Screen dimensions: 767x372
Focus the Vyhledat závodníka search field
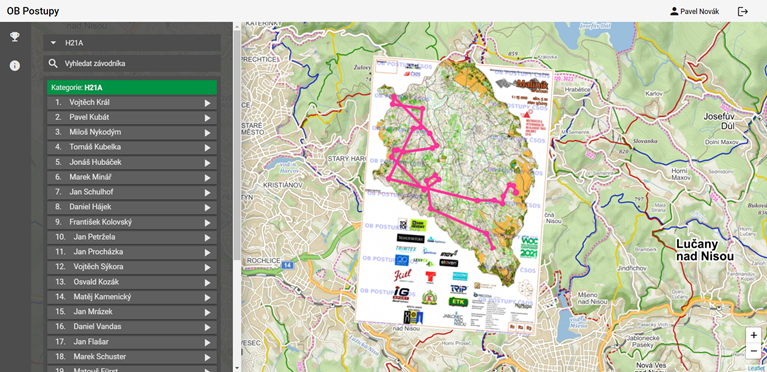132,64
